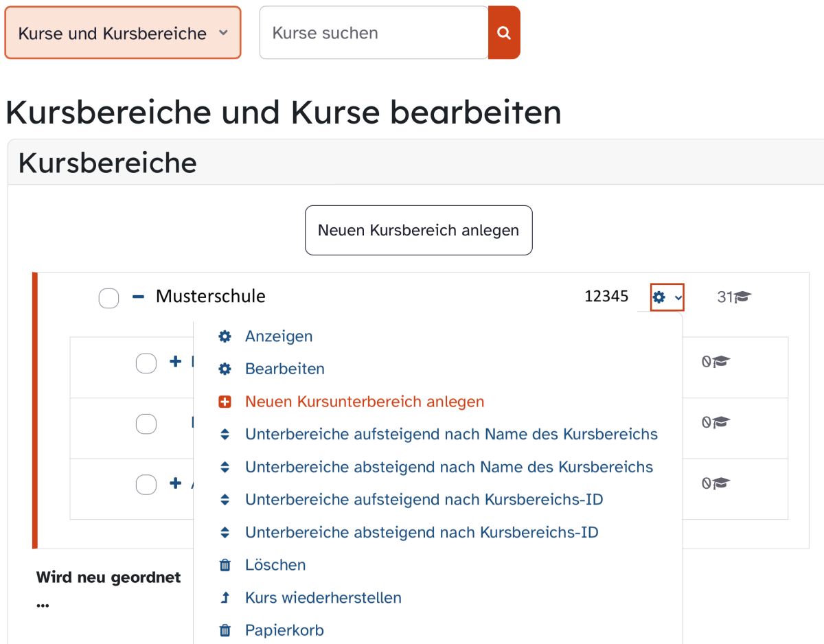Image resolution: width=824 pixels, height=644 pixels.
Task: Open the Kurse und Kursbereiche dropdown
Action: (x=123, y=33)
